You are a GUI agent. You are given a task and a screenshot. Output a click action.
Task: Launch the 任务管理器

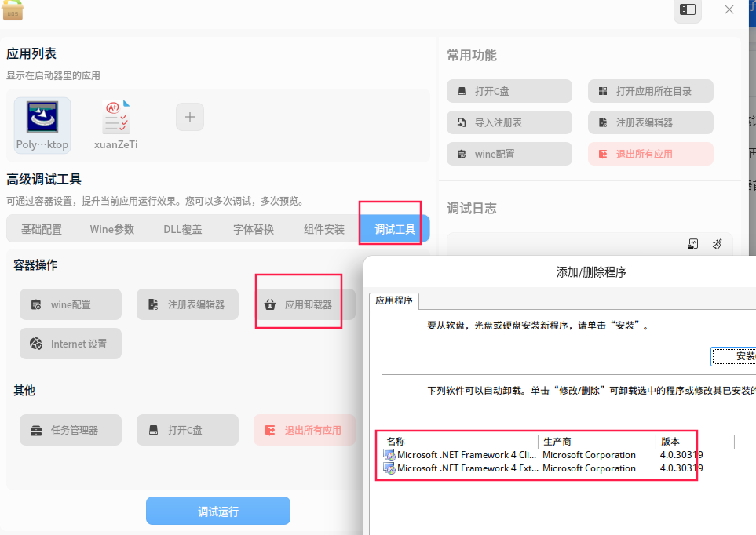(71, 430)
